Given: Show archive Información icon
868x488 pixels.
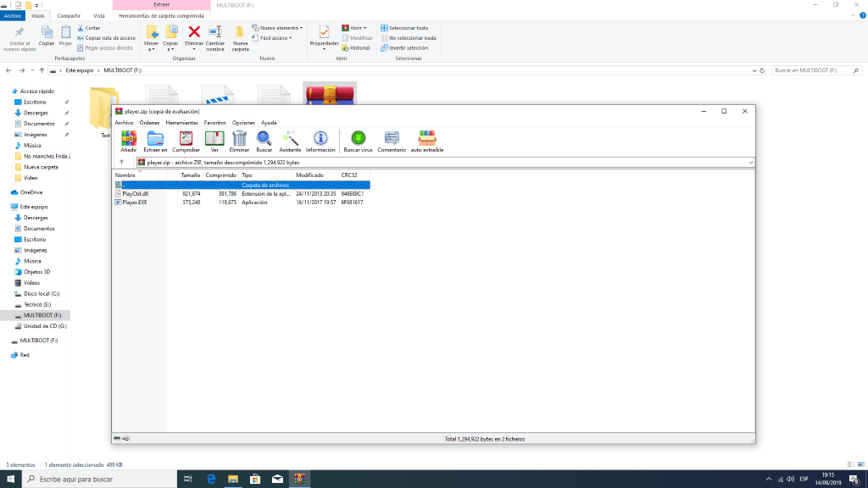Looking at the screenshot, I should tap(320, 141).
